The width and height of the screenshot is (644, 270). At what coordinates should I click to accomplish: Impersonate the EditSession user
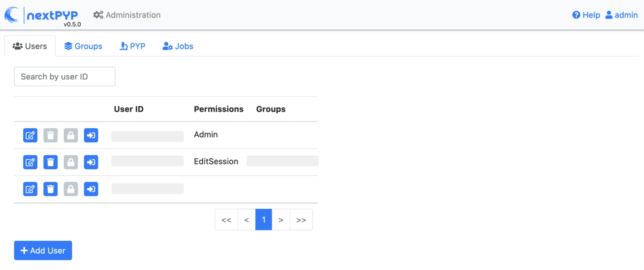pyautogui.click(x=91, y=162)
